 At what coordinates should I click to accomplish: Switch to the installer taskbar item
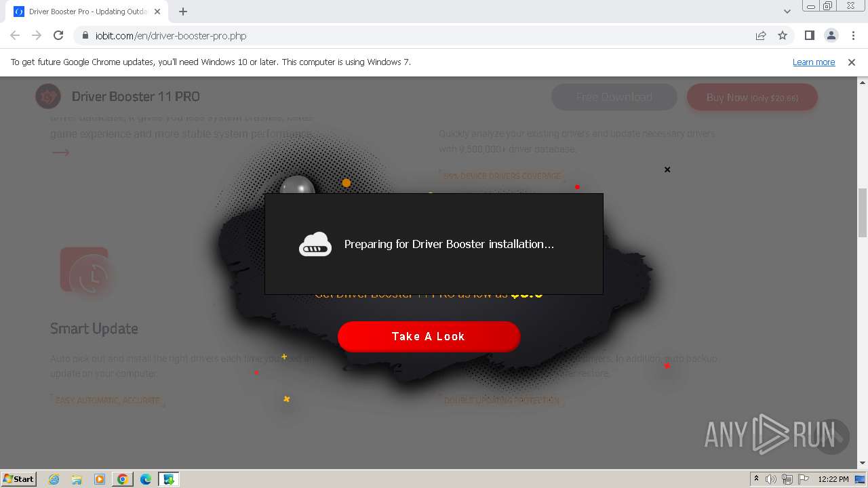click(x=168, y=479)
